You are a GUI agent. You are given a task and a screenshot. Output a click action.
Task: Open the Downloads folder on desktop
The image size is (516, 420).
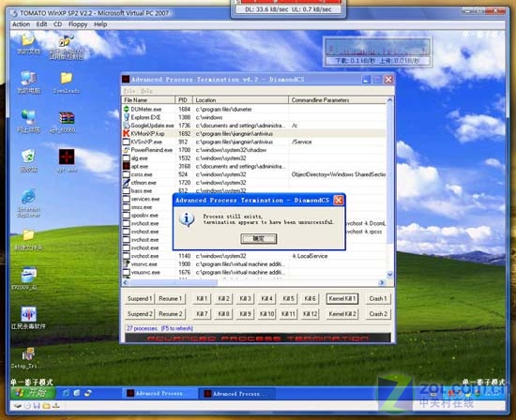pos(67,79)
